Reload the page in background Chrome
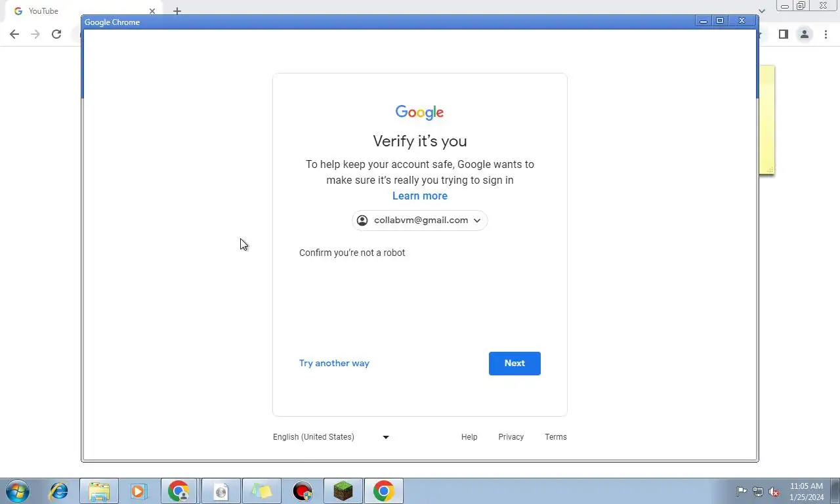Screen dimensions: 840x504 coord(56,34)
